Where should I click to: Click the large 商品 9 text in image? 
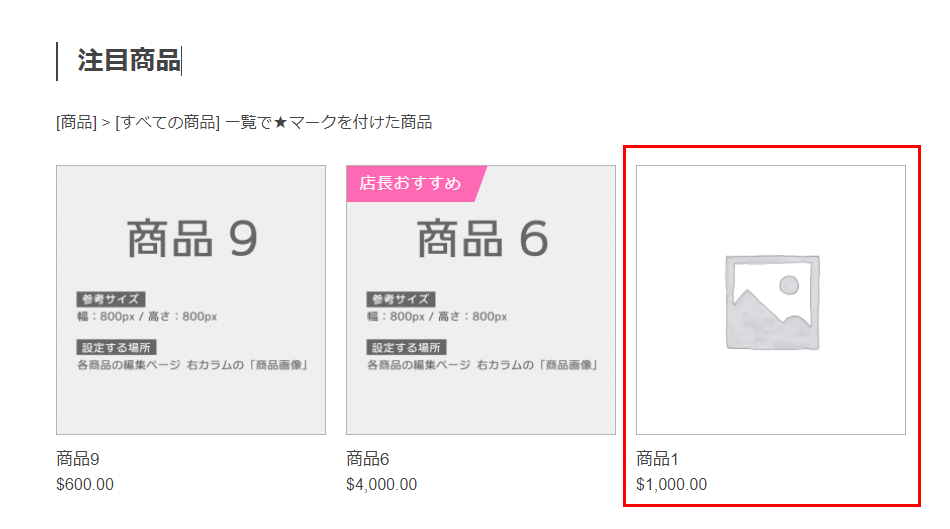192,239
